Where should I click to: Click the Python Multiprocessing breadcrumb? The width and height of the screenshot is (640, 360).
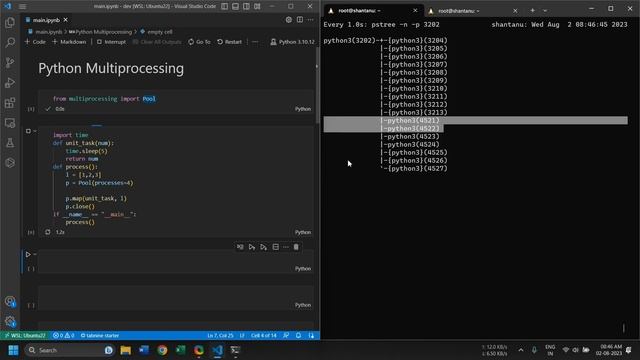(x=100, y=32)
